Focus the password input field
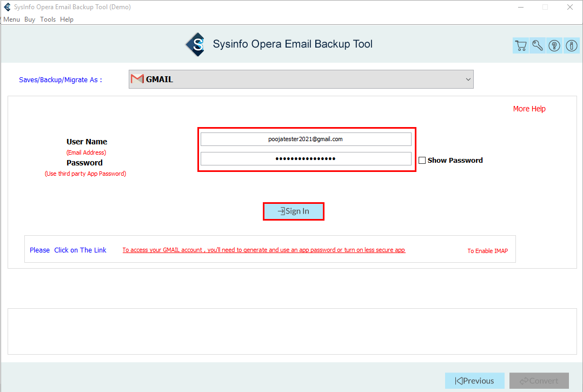 [x=306, y=158]
